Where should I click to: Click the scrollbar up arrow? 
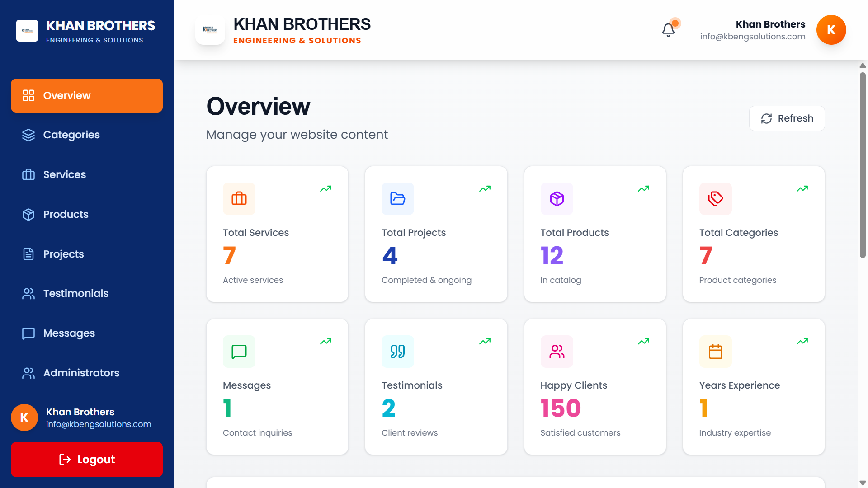point(863,66)
